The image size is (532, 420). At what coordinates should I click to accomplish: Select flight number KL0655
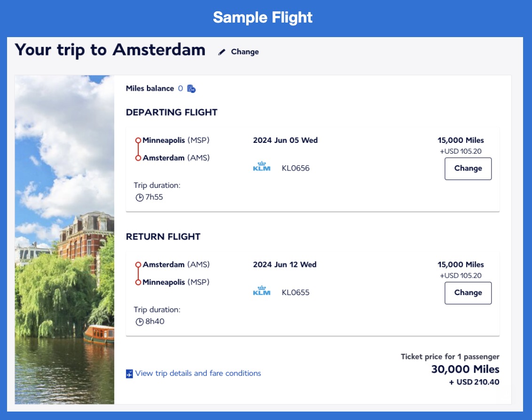[296, 293]
